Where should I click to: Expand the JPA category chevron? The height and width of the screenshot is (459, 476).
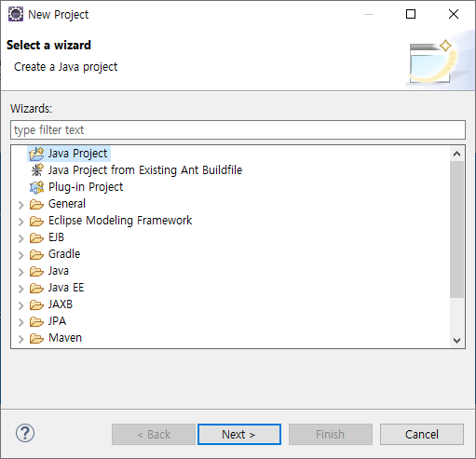tap(20, 322)
